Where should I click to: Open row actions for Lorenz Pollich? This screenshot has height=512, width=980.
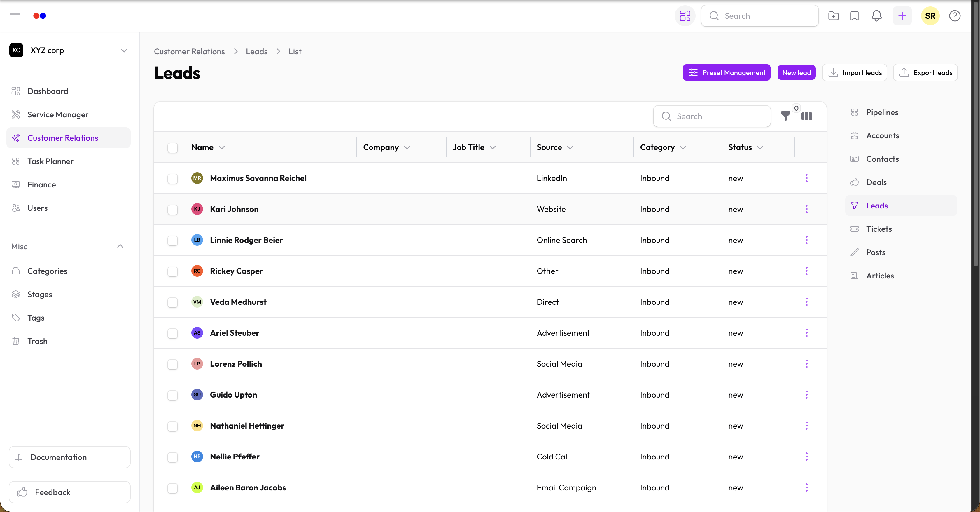(x=806, y=364)
